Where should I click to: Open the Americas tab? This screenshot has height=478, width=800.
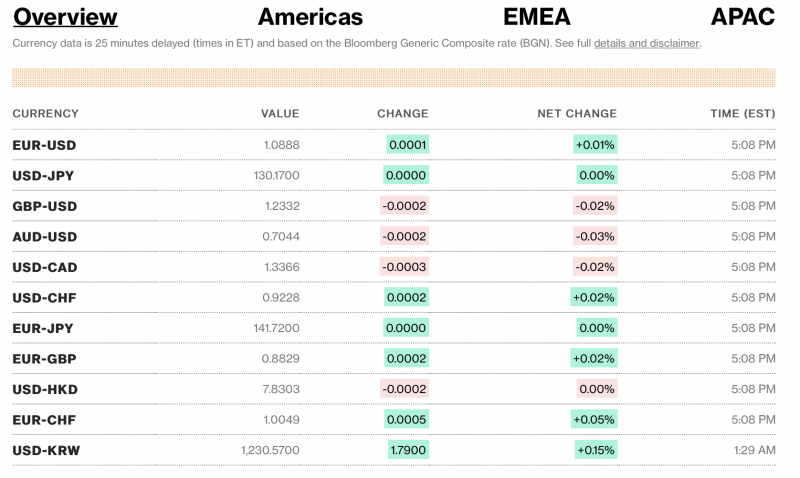pyautogui.click(x=310, y=17)
